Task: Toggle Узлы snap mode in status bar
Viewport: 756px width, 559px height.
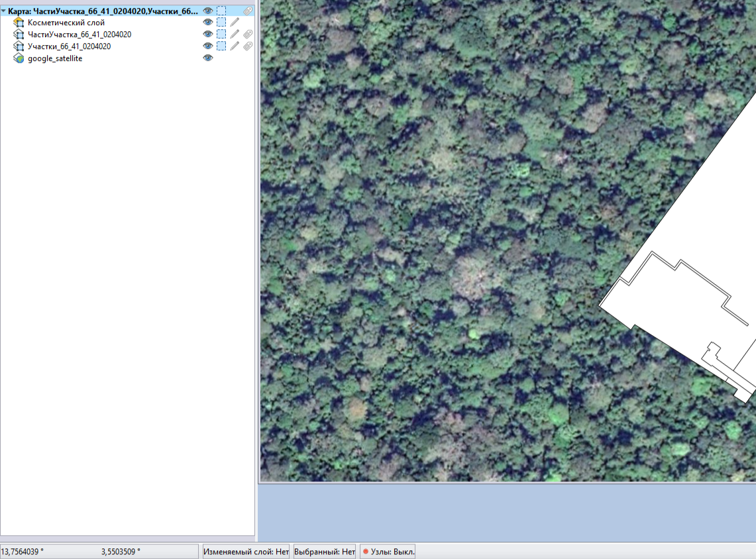Action: (x=388, y=552)
